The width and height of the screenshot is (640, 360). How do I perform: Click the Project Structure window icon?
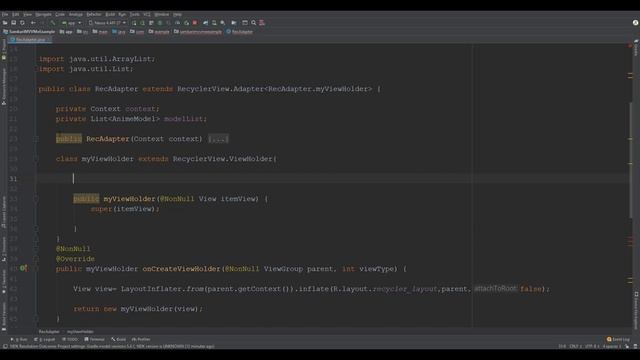[x=245, y=23]
